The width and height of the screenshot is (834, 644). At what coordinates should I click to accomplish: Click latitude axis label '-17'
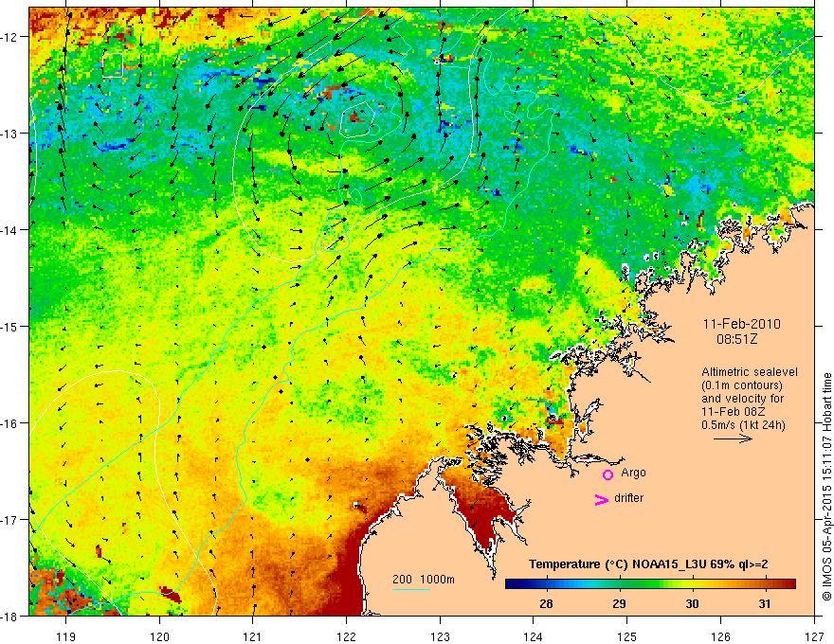tap(9, 520)
